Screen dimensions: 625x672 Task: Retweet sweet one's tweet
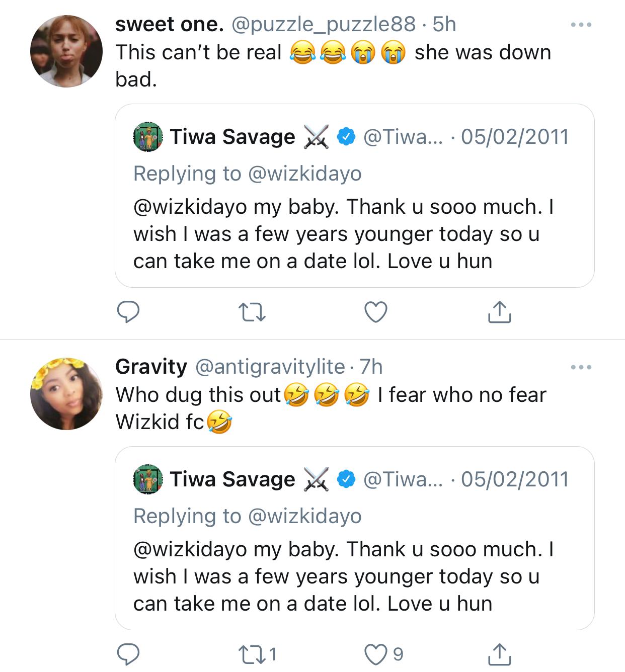click(253, 312)
